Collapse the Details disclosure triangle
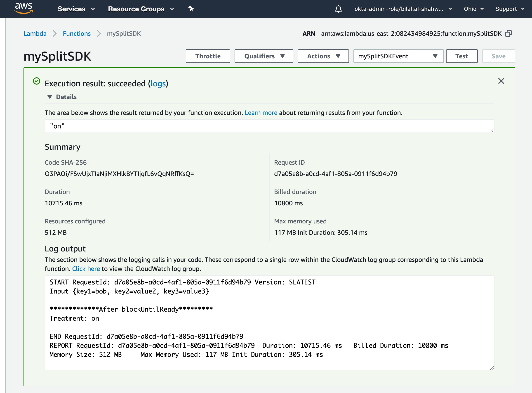This screenshot has height=393, width=532. click(50, 97)
